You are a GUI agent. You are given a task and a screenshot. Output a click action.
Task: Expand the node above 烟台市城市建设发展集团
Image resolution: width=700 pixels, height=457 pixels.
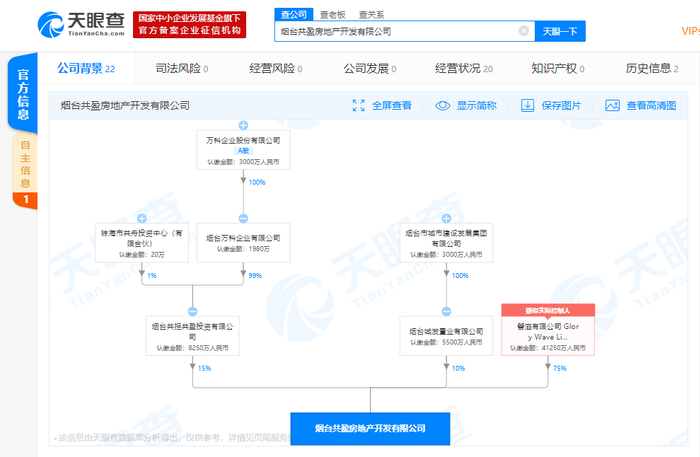[446, 218]
